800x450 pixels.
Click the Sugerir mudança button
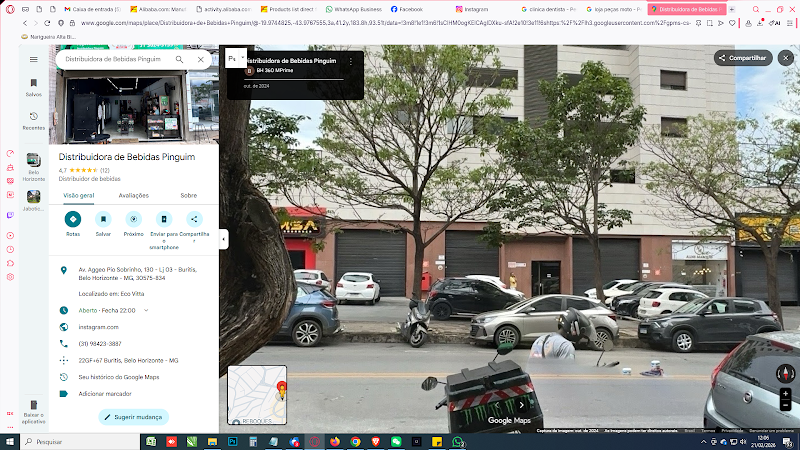click(133, 416)
